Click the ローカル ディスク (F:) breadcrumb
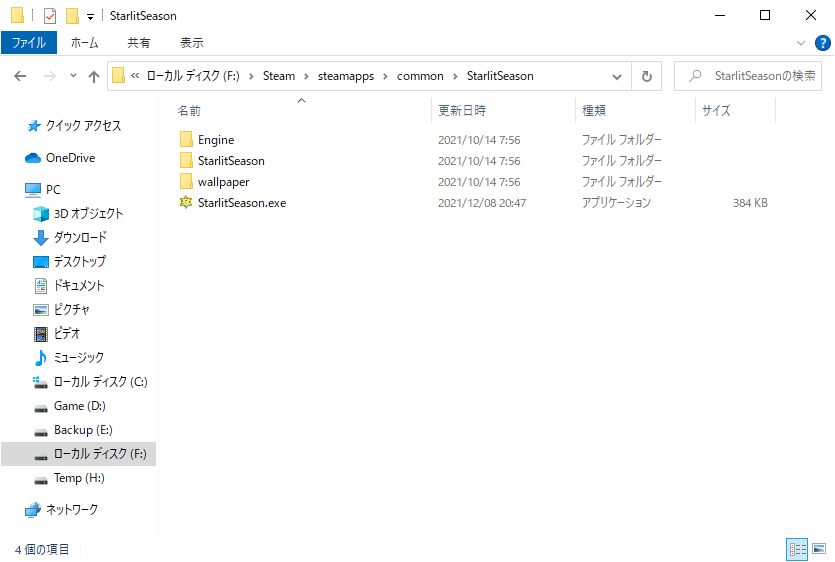 pos(193,76)
